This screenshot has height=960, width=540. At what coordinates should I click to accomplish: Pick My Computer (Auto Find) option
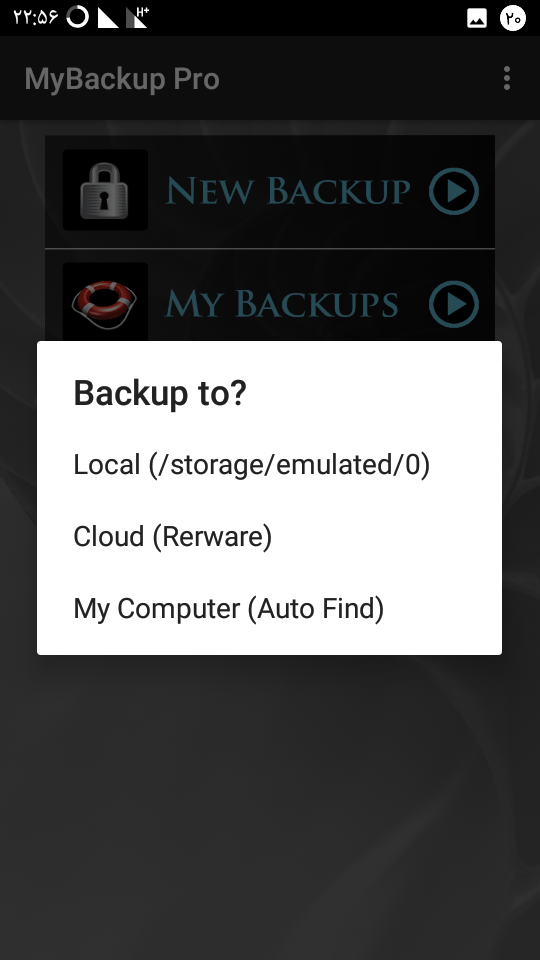[269, 609]
